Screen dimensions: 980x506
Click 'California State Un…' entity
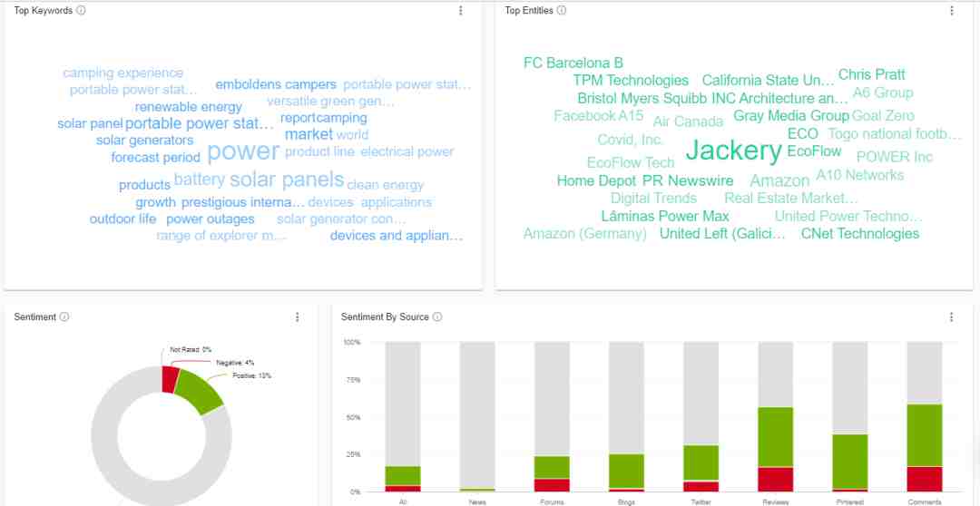(769, 81)
